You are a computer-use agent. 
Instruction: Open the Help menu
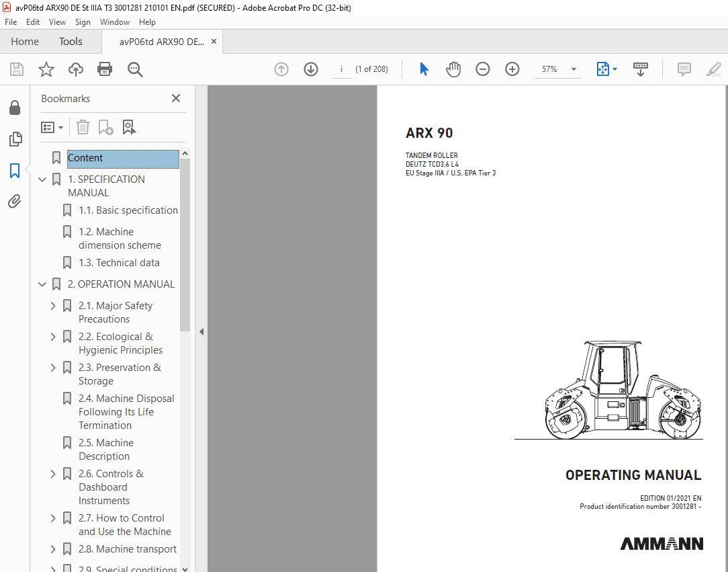(147, 22)
